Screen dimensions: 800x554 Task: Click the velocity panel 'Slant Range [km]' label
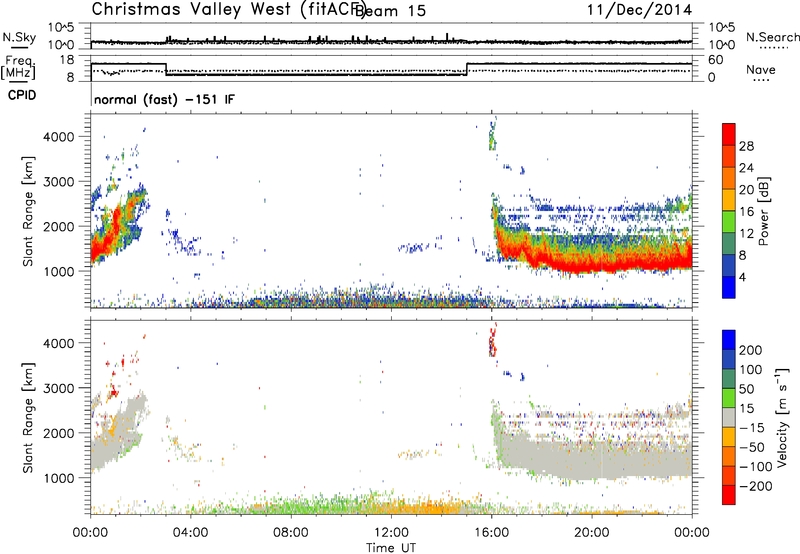click(28, 417)
